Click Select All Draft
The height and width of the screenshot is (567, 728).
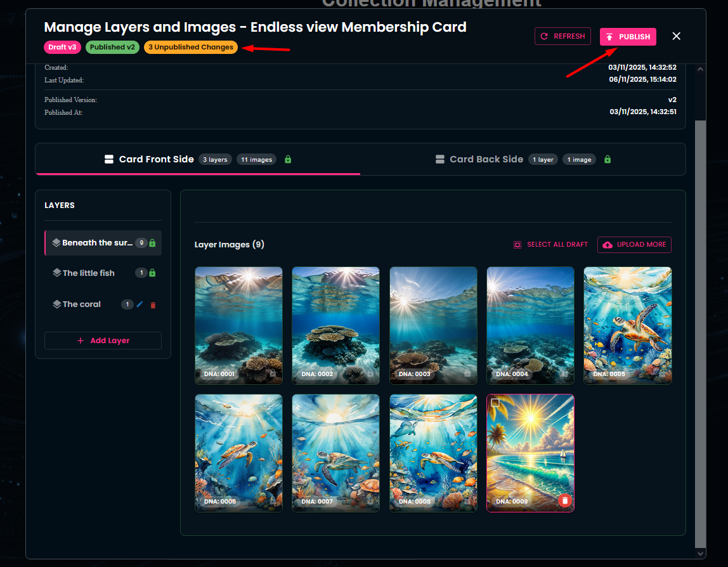[550, 245]
